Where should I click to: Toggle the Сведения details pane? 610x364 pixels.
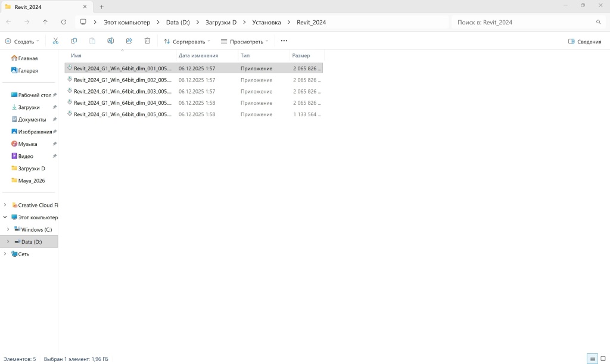(585, 41)
